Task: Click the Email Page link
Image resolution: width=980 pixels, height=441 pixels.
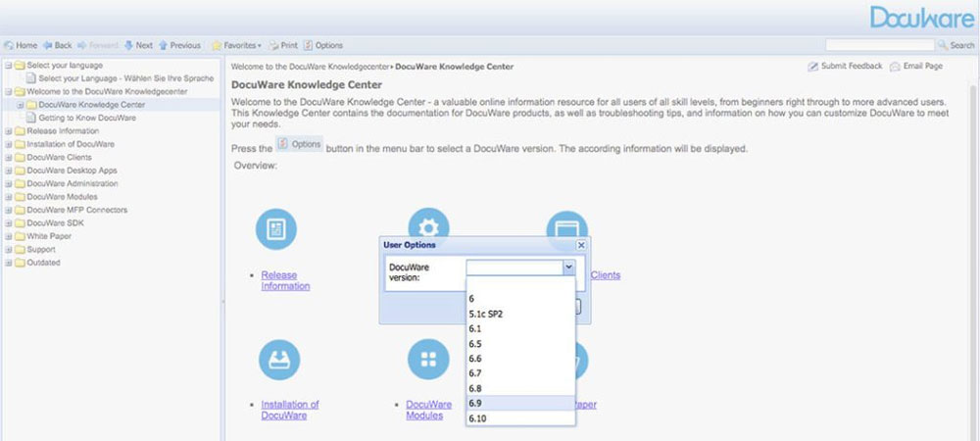Action: 916,67
